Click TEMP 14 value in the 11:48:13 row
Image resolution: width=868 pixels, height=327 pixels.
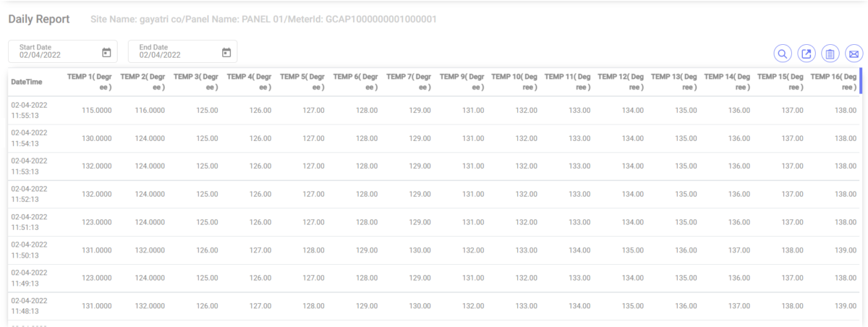739,307
